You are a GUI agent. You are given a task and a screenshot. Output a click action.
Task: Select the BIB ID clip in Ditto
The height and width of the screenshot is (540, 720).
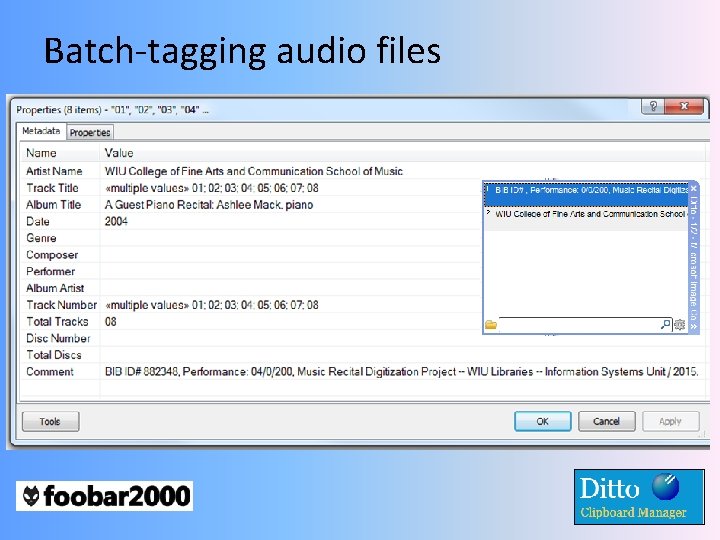coord(586,194)
